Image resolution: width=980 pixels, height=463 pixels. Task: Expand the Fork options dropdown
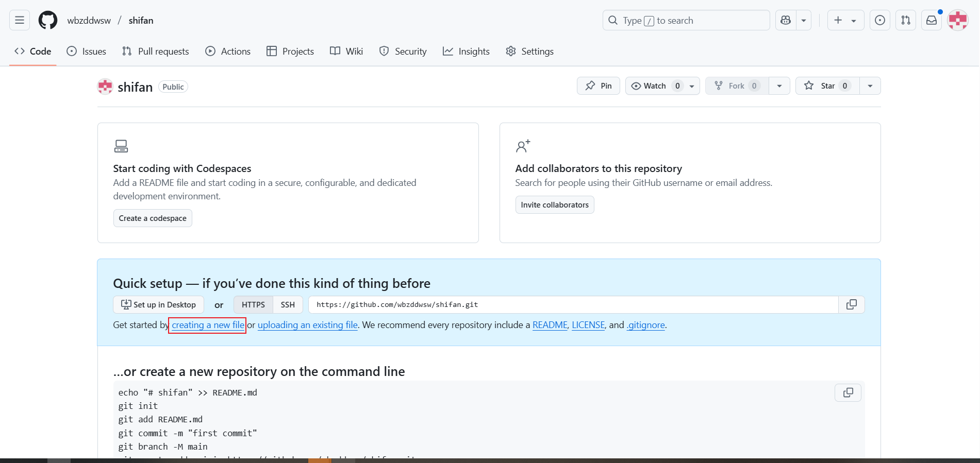click(x=779, y=85)
